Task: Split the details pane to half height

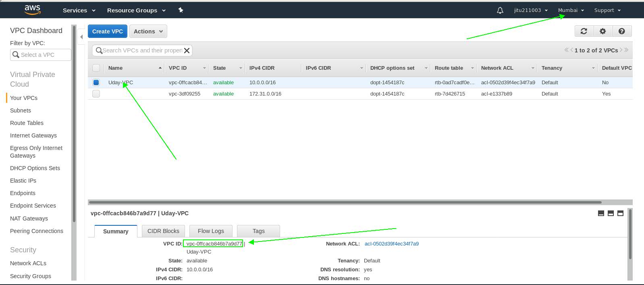Action: 611,213
